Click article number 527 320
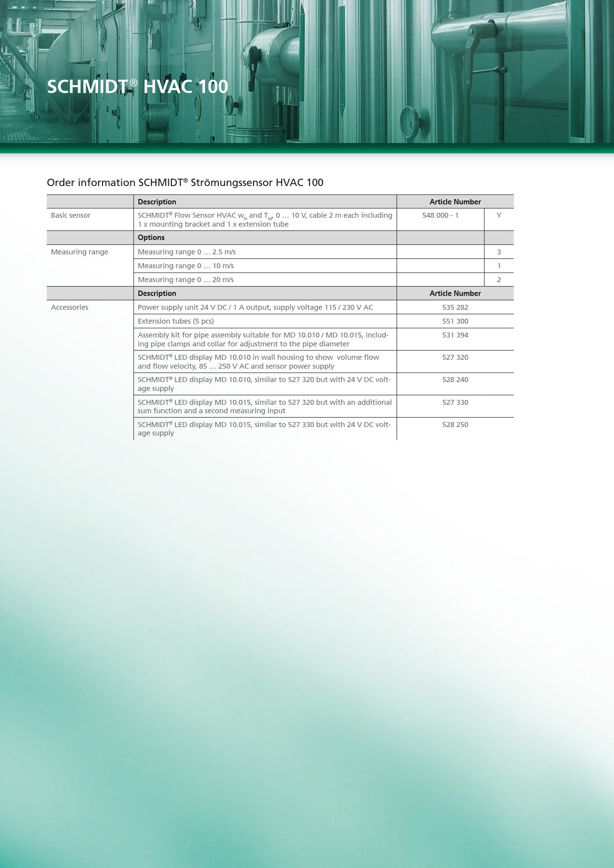 455,357
